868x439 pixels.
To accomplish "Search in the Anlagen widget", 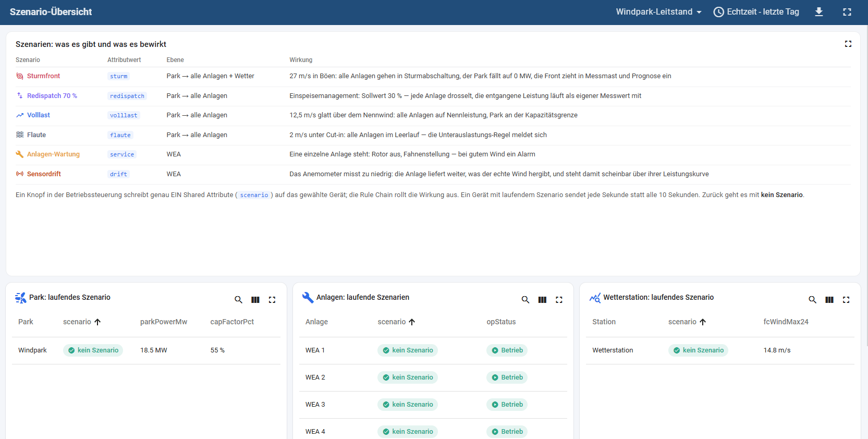I will [525, 300].
